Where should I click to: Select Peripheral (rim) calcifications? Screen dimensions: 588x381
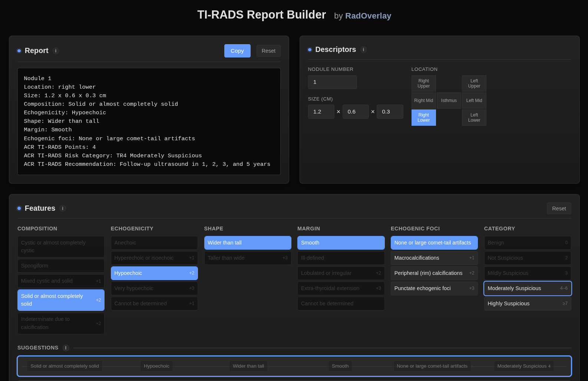coord(434,273)
